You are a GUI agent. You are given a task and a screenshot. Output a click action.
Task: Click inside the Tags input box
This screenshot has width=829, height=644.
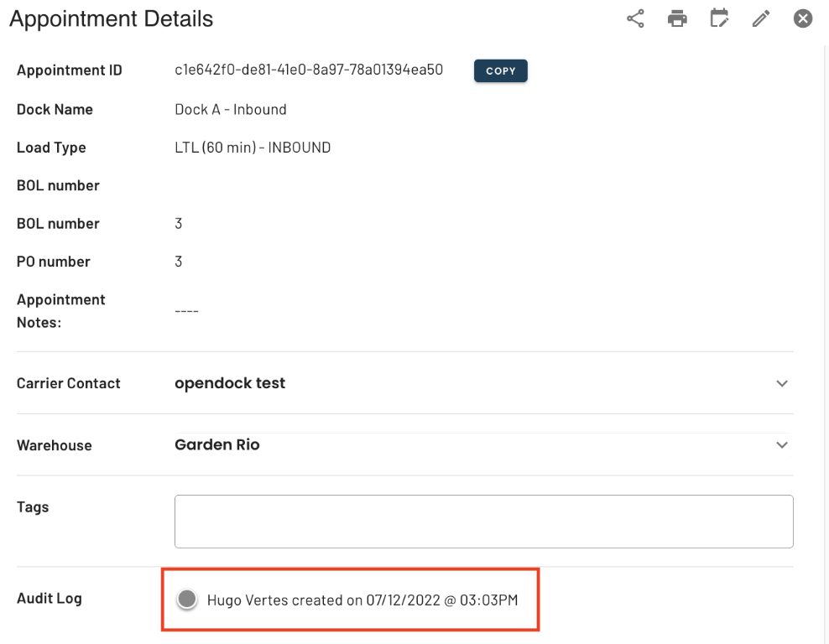click(483, 522)
